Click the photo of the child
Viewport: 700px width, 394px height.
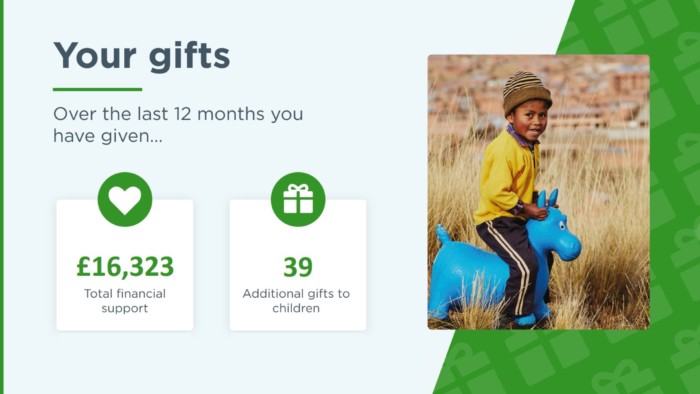click(538, 192)
